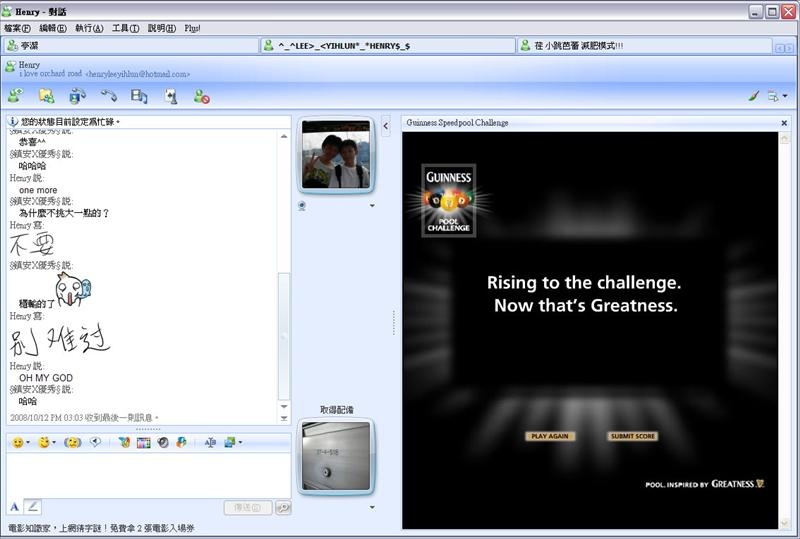Open the 編輯 menu
The height and width of the screenshot is (539, 800).
click(53, 29)
